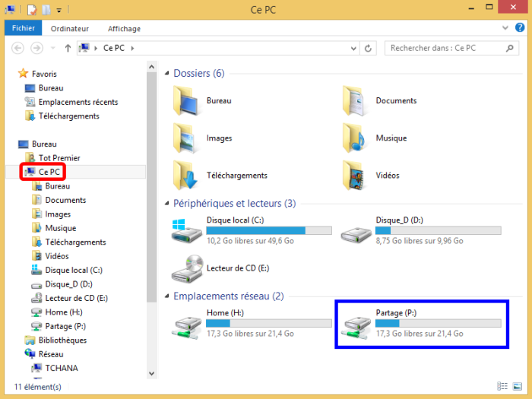
Task: Select Disque_D (D:) drive icon
Action: point(356,235)
